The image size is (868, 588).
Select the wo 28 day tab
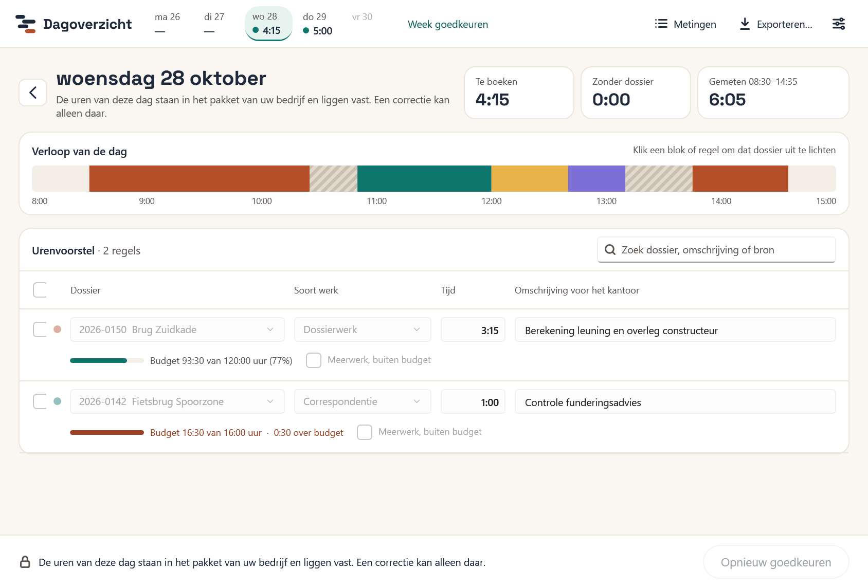[268, 24]
